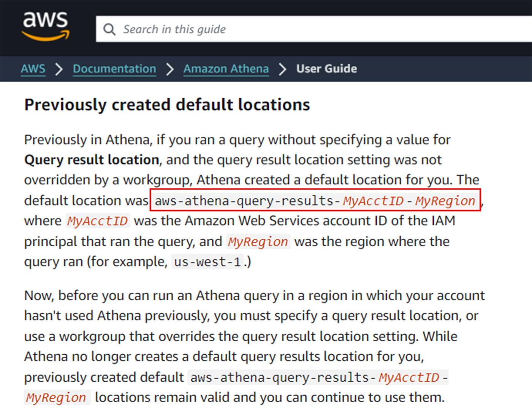Click the highlighted aws-athena-query-results code text
Screen dimensions: 532x414
315,200
